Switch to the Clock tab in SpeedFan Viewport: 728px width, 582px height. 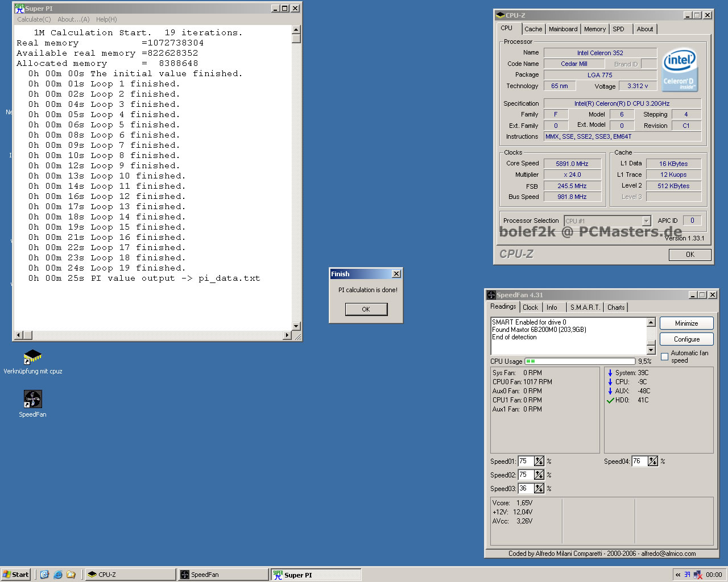[x=531, y=307]
